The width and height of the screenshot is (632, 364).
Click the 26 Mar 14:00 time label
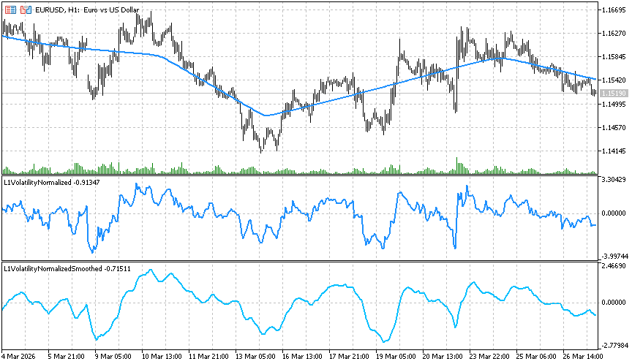[582, 357]
